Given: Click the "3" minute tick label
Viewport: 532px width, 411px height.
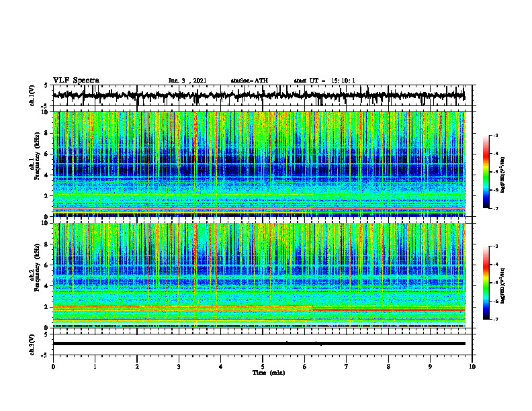Looking at the screenshot, I should (x=179, y=367).
